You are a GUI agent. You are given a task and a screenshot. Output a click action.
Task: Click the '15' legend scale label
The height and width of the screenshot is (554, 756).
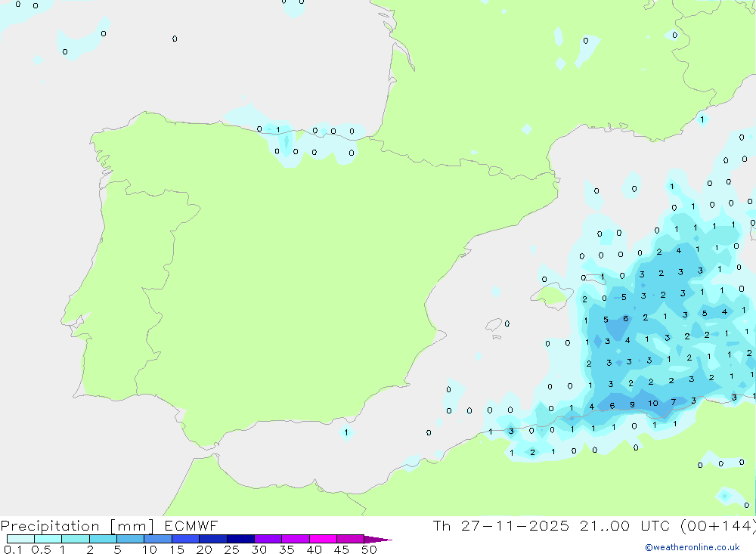tap(176, 549)
